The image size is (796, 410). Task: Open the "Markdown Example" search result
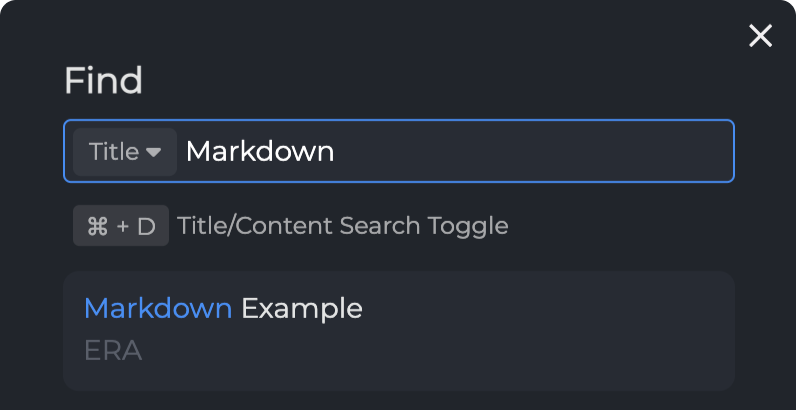(x=398, y=329)
